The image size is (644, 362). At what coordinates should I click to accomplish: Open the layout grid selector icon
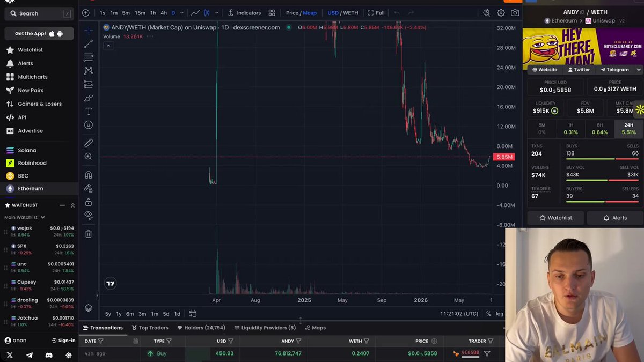pyautogui.click(x=272, y=13)
